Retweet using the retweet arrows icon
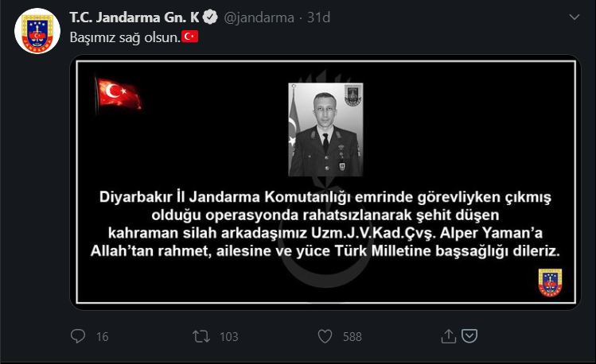This screenshot has height=364, width=596. click(201, 336)
